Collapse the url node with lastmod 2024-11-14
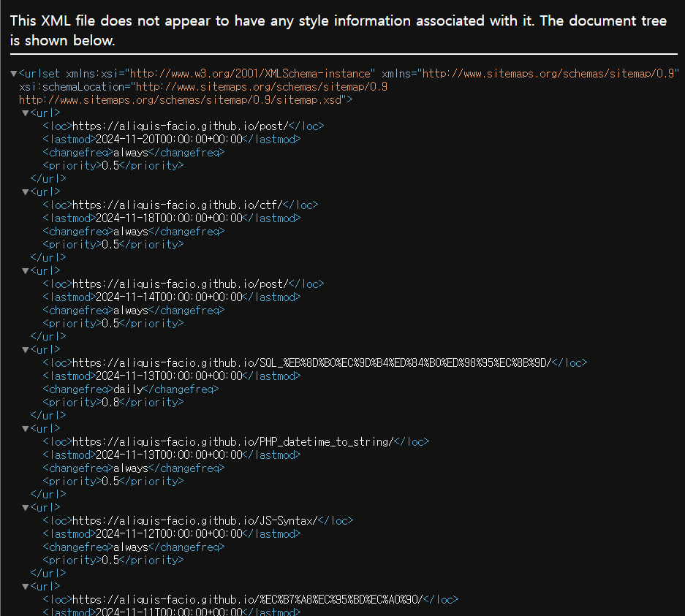The height and width of the screenshot is (616, 685). (x=26, y=271)
